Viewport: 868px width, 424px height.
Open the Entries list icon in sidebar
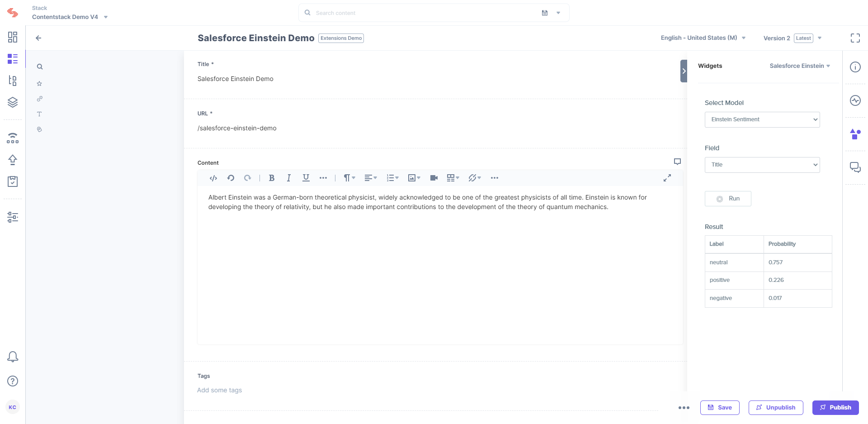coord(13,59)
